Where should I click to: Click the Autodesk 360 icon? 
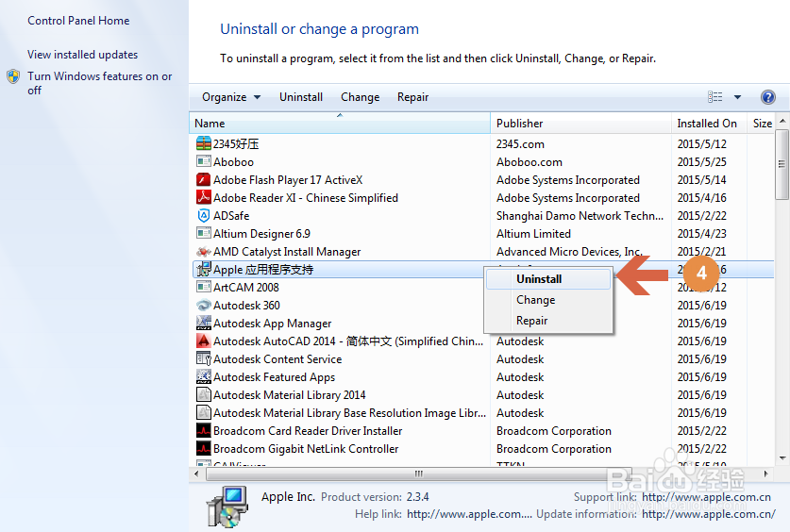pyautogui.click(x=204, y=305)
